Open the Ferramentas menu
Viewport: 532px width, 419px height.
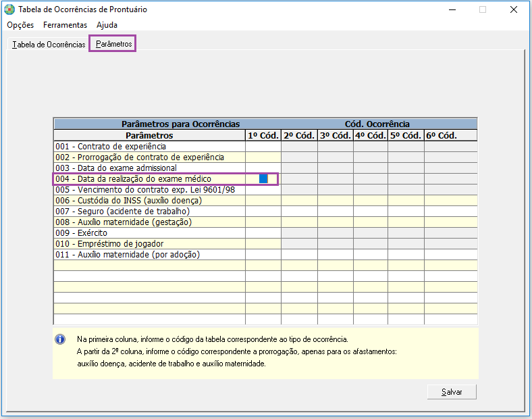click(65, 25)
